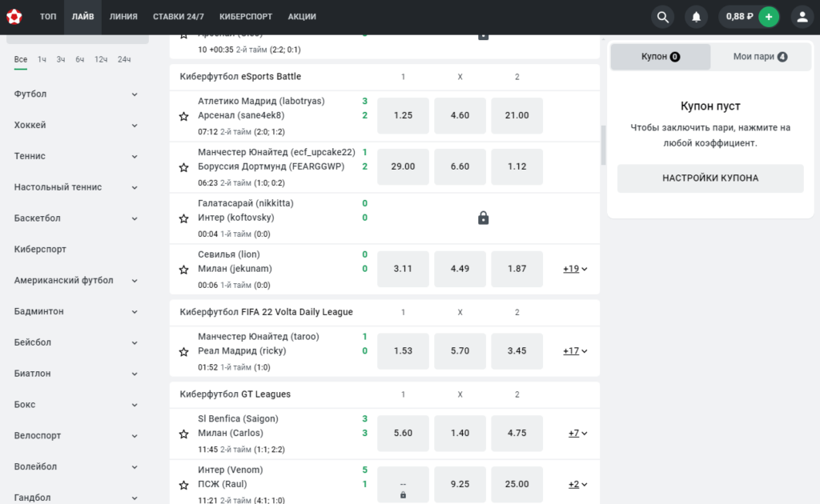This screenshot has width=820, height=504.
Task: Click the page vertical scrollbar thumb
Action: pos(603,145)
